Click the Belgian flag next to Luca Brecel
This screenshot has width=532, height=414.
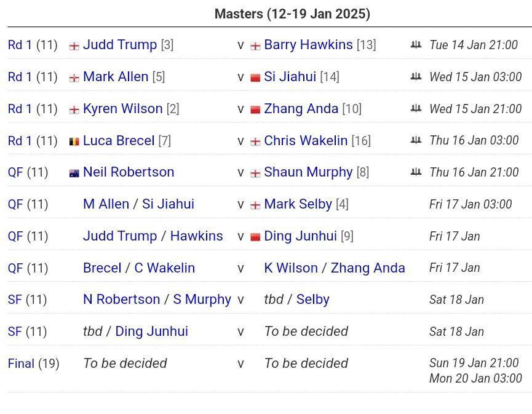click(x=74, y=141)
